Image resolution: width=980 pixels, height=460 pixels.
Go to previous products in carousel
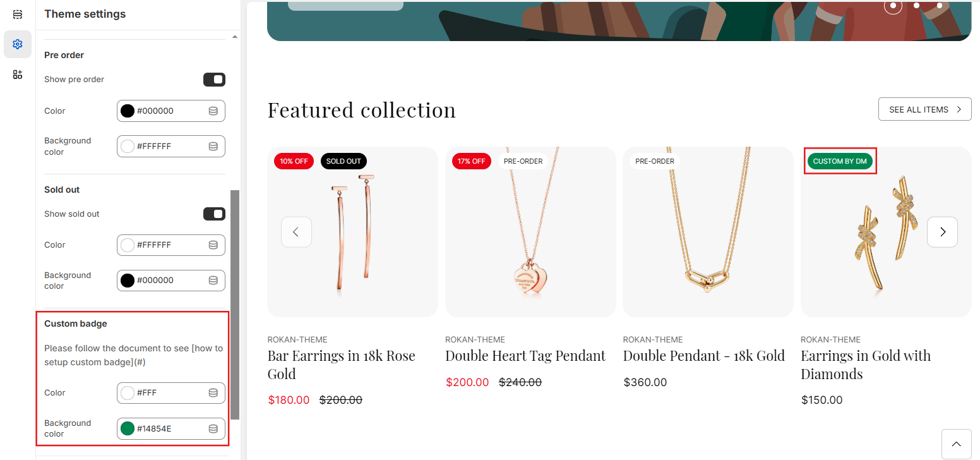tap(296, 232)
